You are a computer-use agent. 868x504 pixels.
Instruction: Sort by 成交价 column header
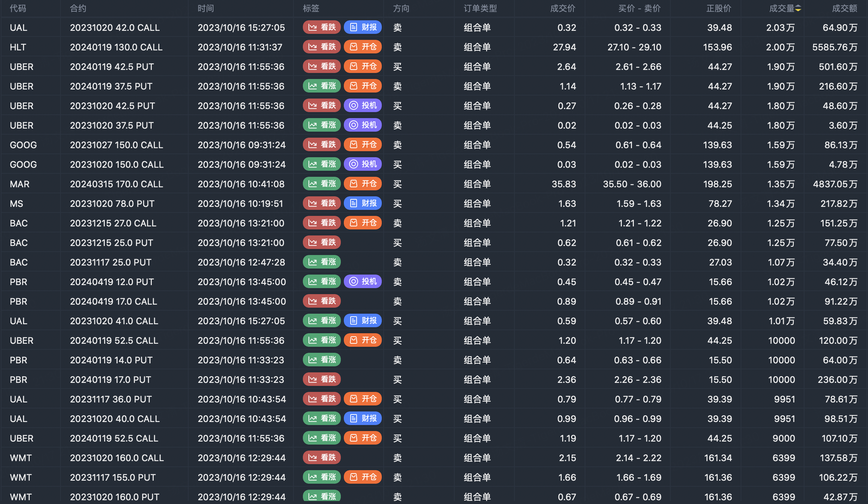(563, 8)
